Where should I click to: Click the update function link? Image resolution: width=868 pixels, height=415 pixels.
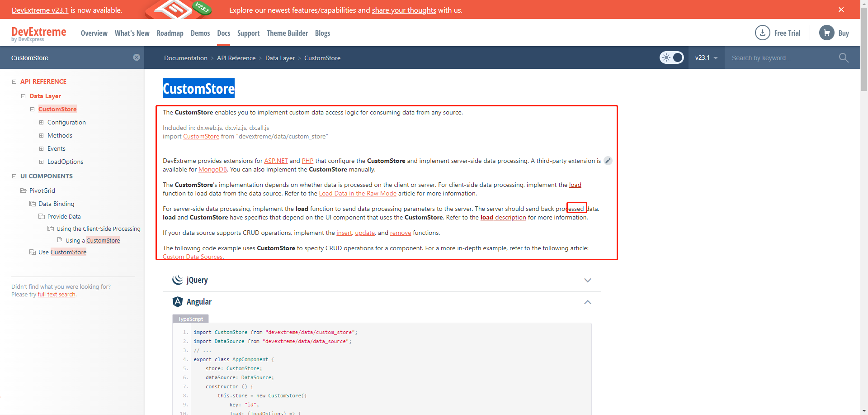365,233
